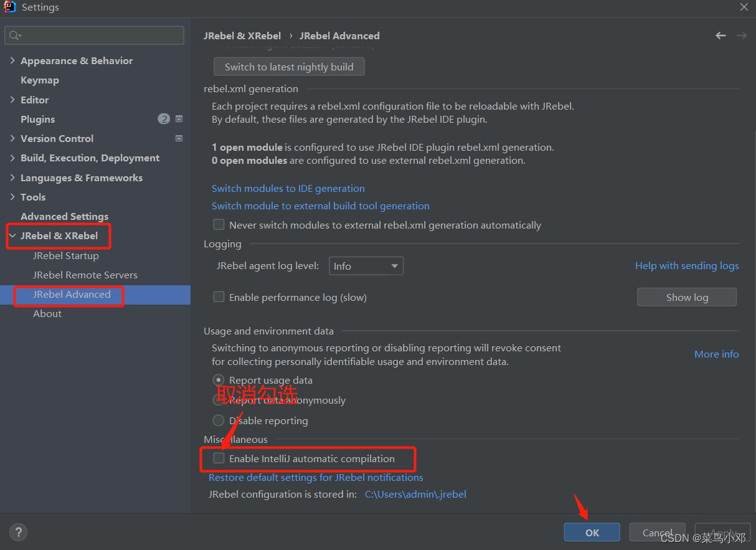This screenshot has width=756, height=550.
Task: Collapse the JRebel & XRebel node
Action: tap(12, 236)
